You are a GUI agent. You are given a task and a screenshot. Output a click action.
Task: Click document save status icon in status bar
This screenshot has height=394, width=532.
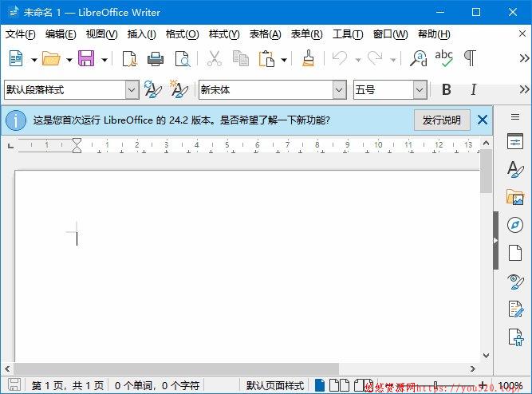coord(14,385)
